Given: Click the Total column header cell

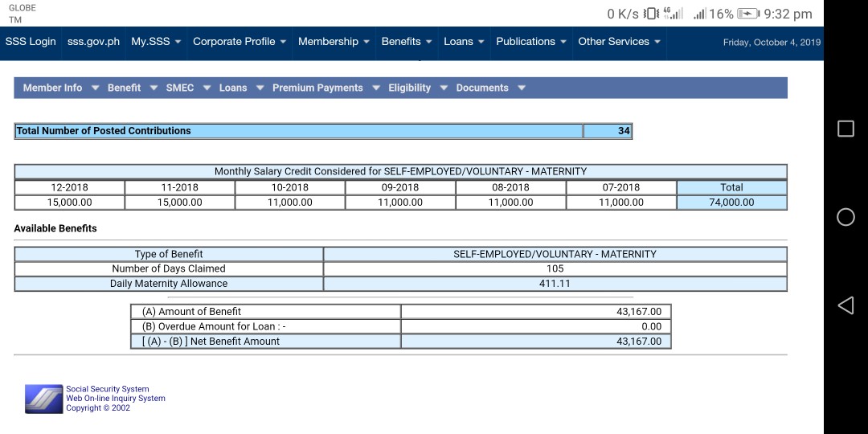Looking at the screenshot, I should (x=731, y=187).
